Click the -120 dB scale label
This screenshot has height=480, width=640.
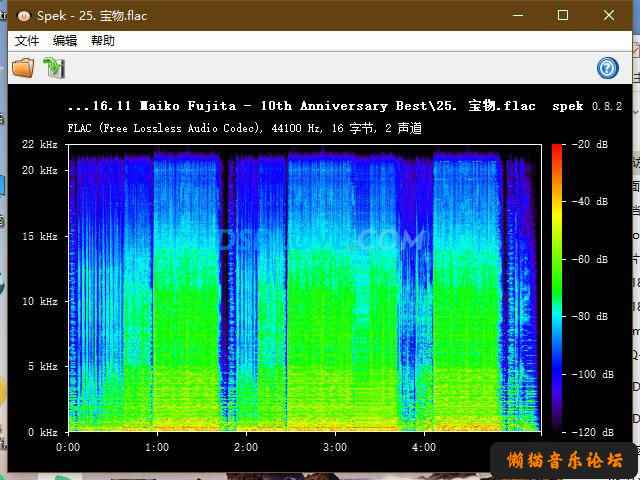pyautogui.click(x=593, y=432)
